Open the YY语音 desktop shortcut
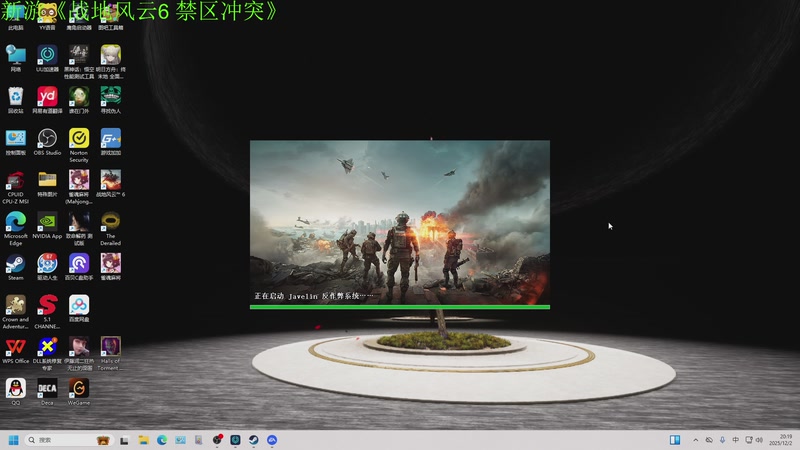 47,16
